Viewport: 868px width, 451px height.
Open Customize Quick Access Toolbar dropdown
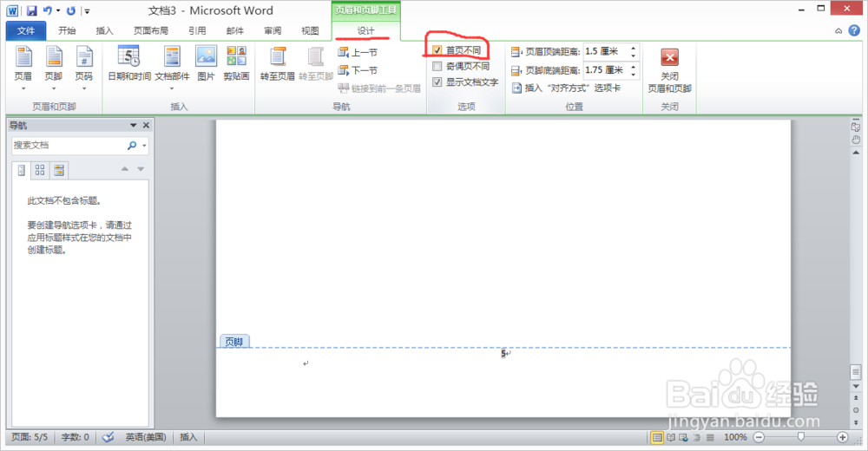[x=87, y=11]
